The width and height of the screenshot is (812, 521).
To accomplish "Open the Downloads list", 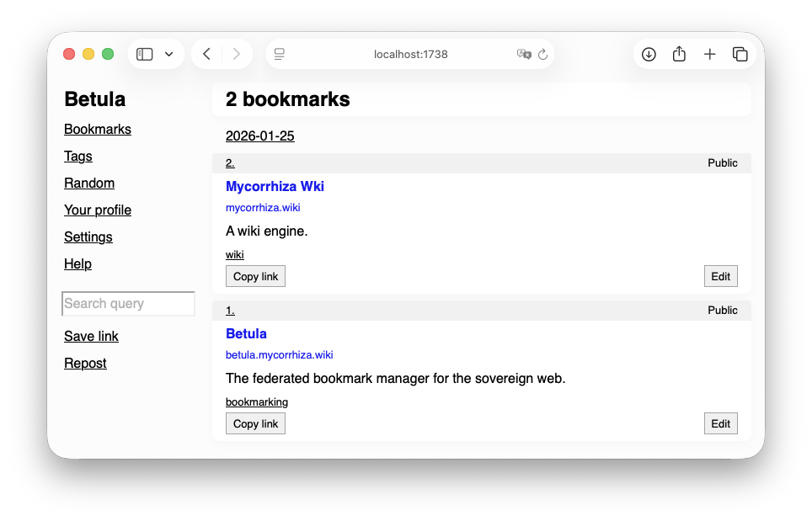I will pos(649,53).
